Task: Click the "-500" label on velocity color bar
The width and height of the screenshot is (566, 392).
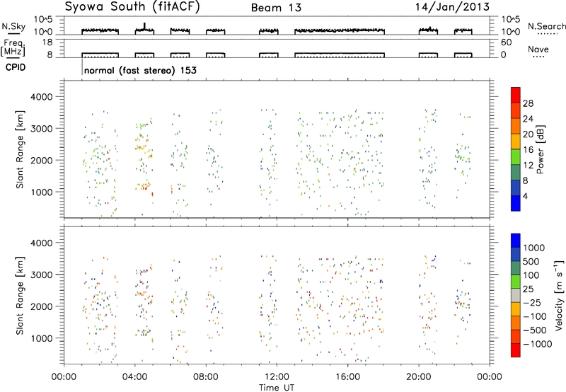Action: [535, 330]
